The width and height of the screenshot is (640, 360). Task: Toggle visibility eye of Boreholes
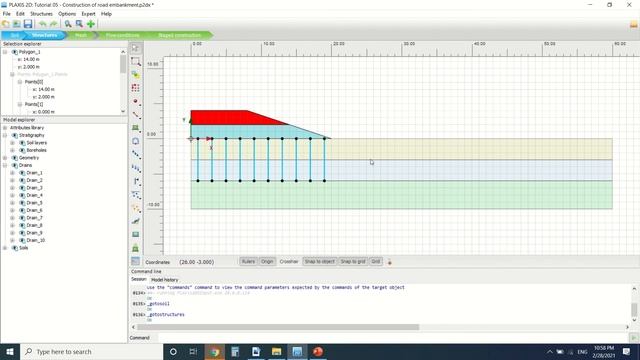(22, 150)
